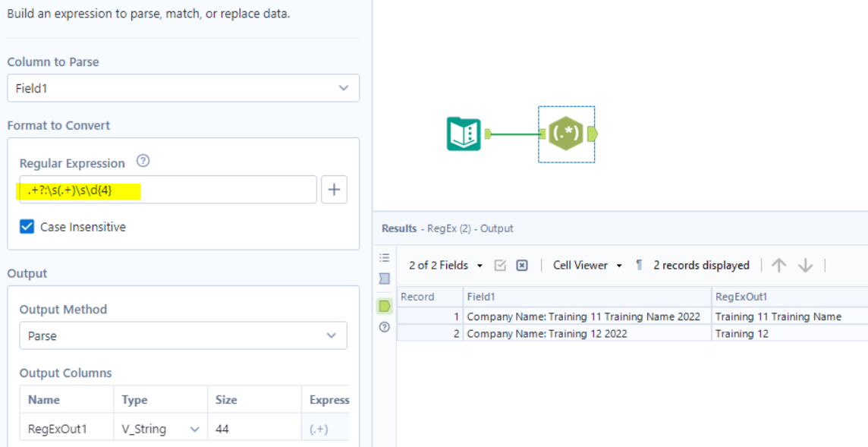
Task: Open the 2 of 2 Fields menu
Action: (445, 265)
